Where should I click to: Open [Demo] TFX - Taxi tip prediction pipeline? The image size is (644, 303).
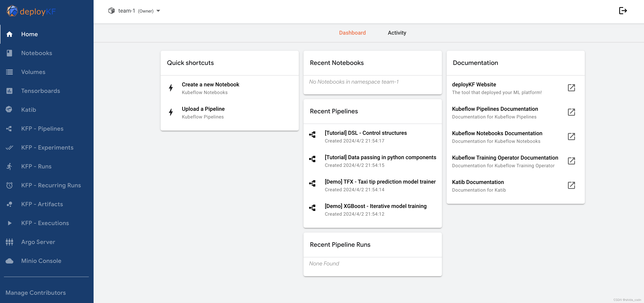[x=373, y=185]
